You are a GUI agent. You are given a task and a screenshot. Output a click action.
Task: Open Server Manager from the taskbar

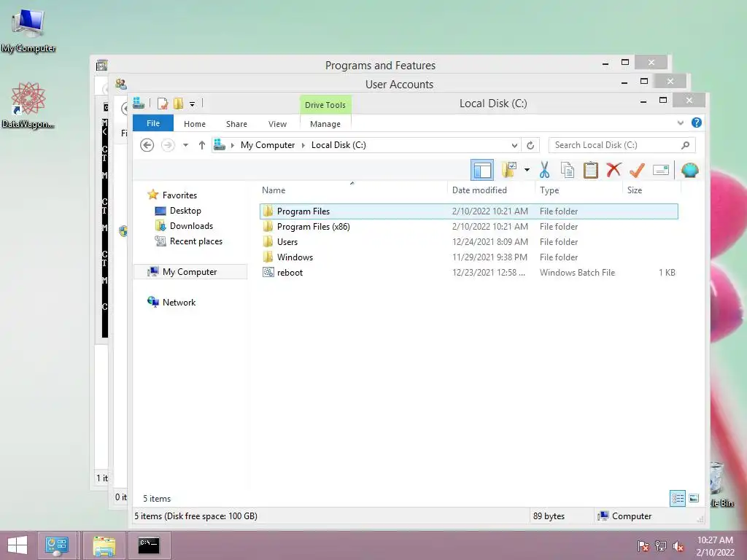pyautogui.click(x=57, y=545)
